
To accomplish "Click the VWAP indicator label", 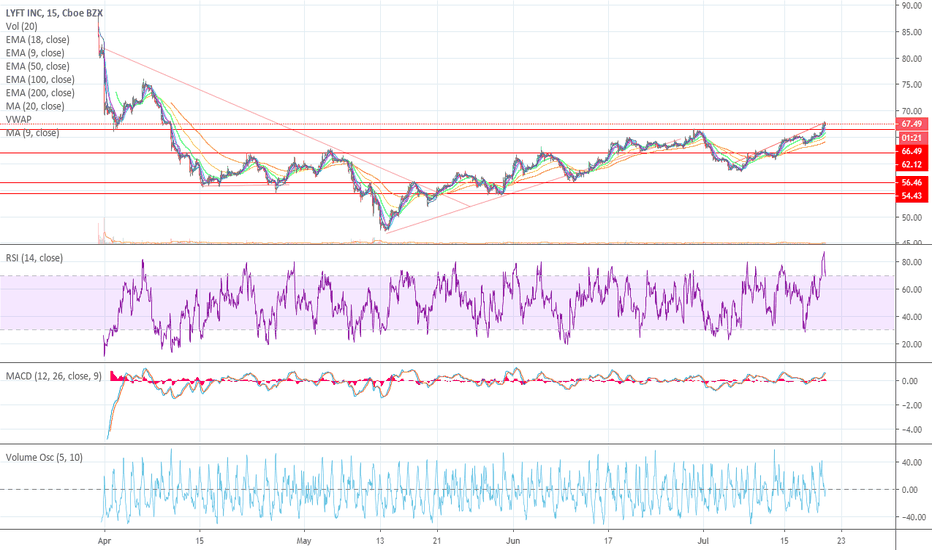I will tap(18, 120).
